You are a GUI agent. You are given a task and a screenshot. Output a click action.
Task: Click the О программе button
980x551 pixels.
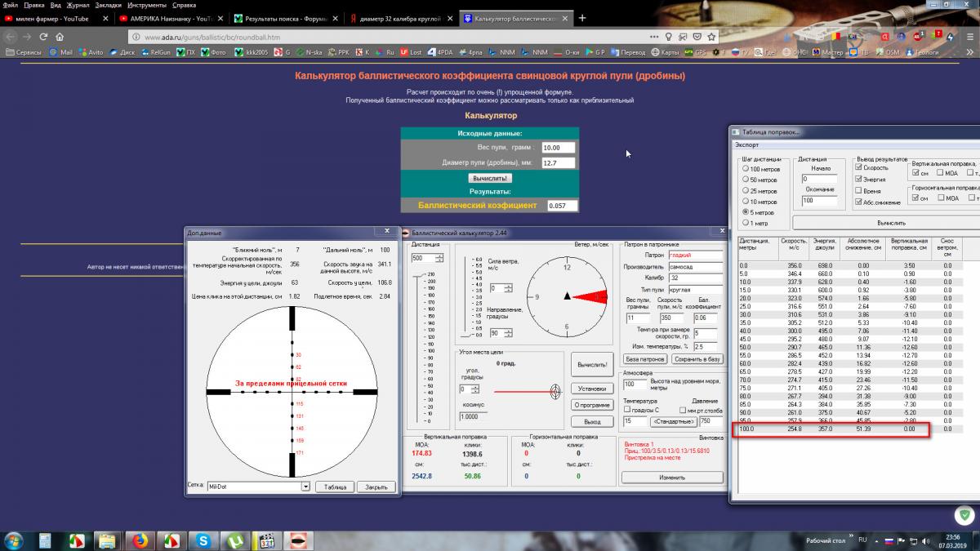click(592, 405)
